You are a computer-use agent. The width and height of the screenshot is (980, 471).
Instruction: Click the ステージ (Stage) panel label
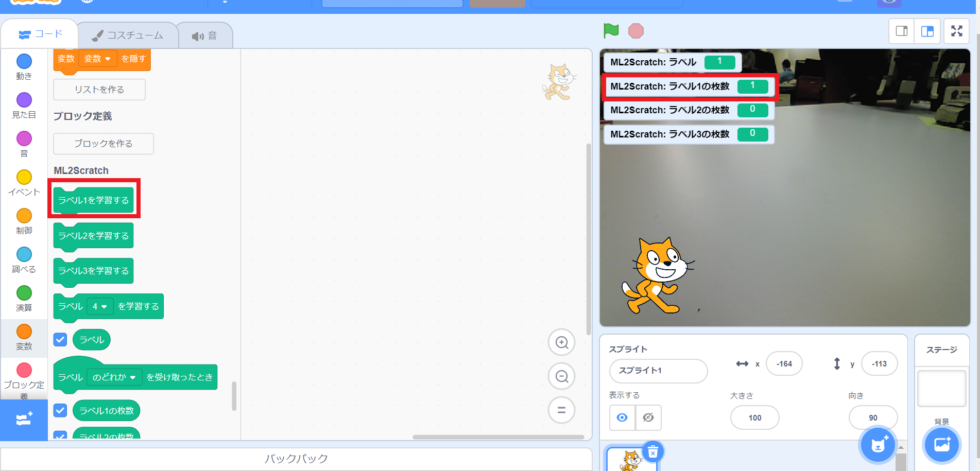point(941,350)
